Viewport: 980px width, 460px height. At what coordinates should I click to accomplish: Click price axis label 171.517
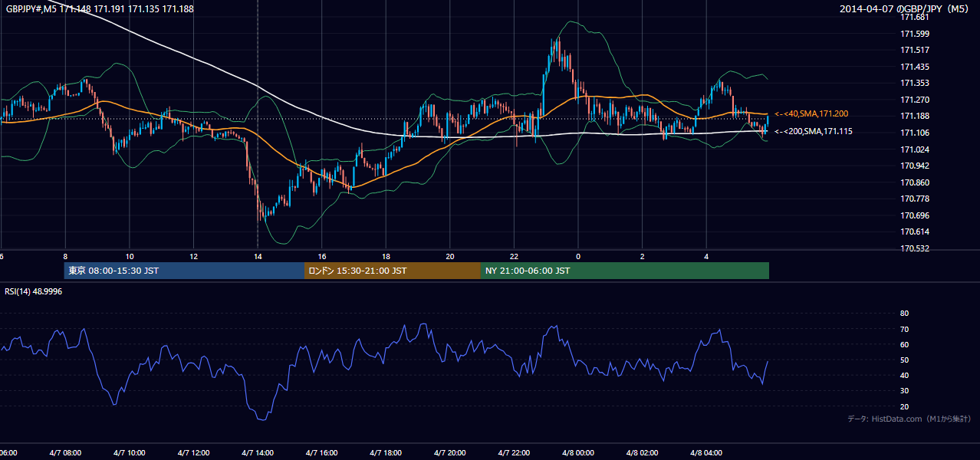click(916, 50)
